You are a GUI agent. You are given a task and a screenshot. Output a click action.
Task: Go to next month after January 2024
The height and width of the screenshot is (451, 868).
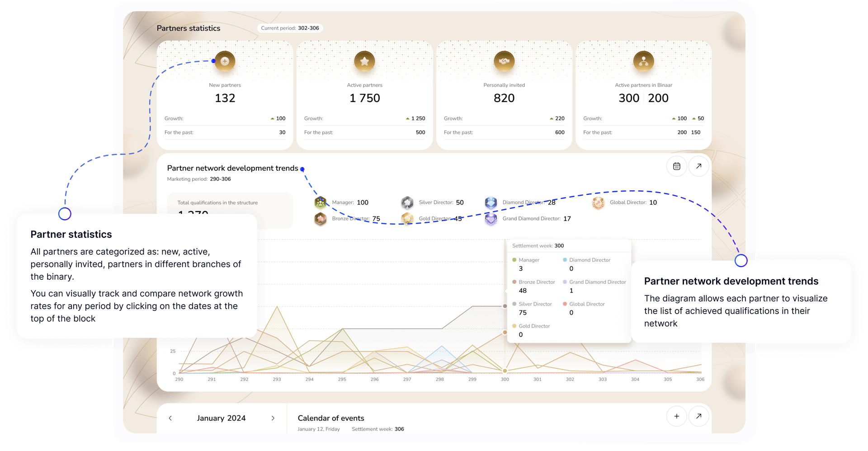(x=273, y=418)
